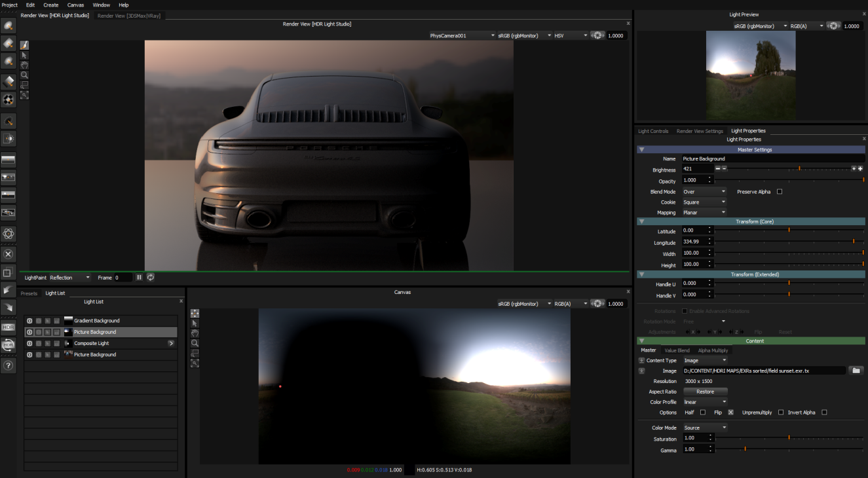
Task: Click the Restore aspect ratio button
Action: (705, 392)
